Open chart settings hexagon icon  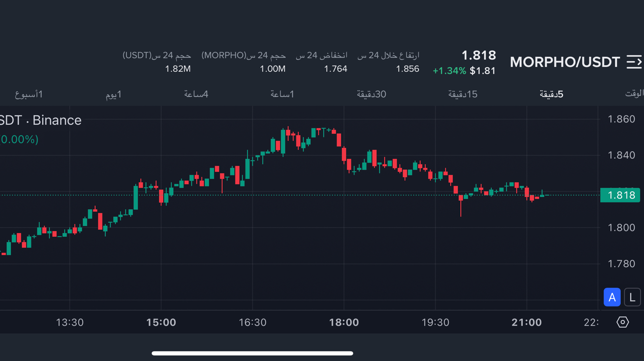[x=623, y=322]
